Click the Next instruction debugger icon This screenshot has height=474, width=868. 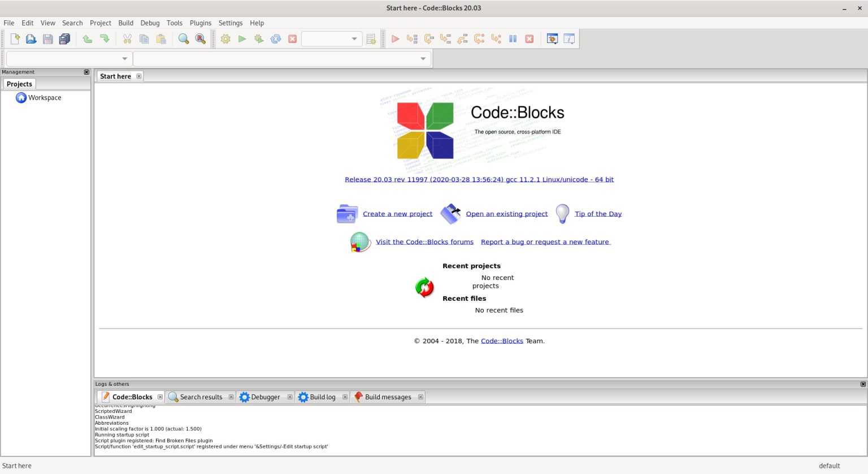pos(479,39)
